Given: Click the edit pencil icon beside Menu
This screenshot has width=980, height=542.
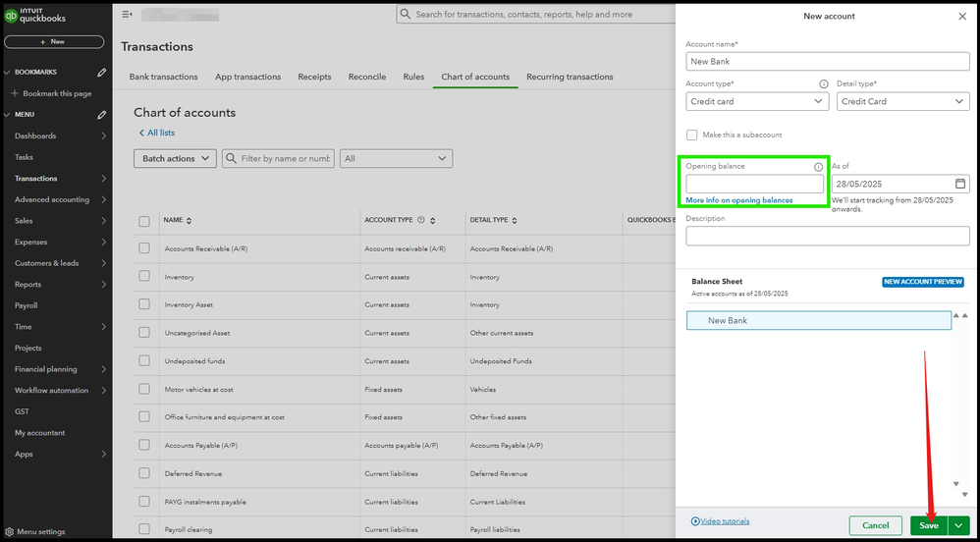Looking at the screenshot, I should pos(101,115).
